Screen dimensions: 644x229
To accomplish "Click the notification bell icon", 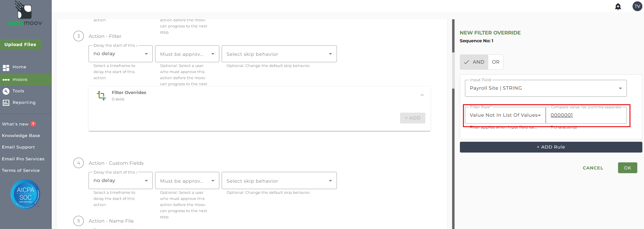I will click(618, 6).
